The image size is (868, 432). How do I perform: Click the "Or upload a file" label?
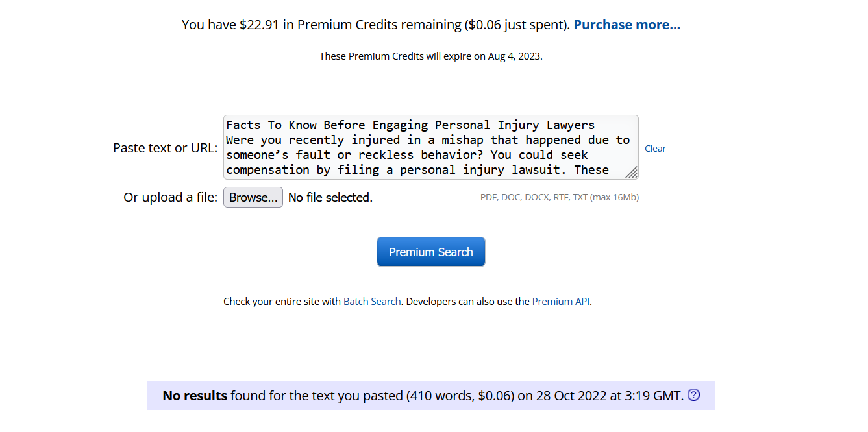click(170, 197)
